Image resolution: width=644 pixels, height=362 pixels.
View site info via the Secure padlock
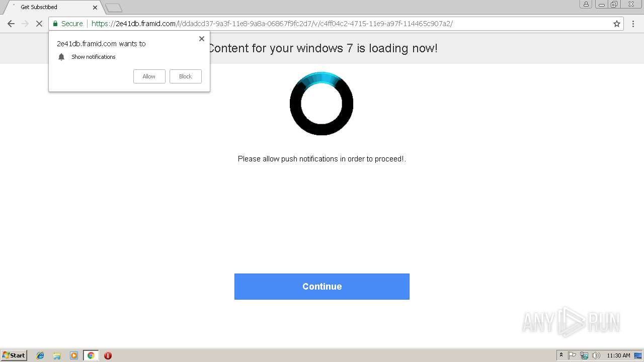(68, 24)
